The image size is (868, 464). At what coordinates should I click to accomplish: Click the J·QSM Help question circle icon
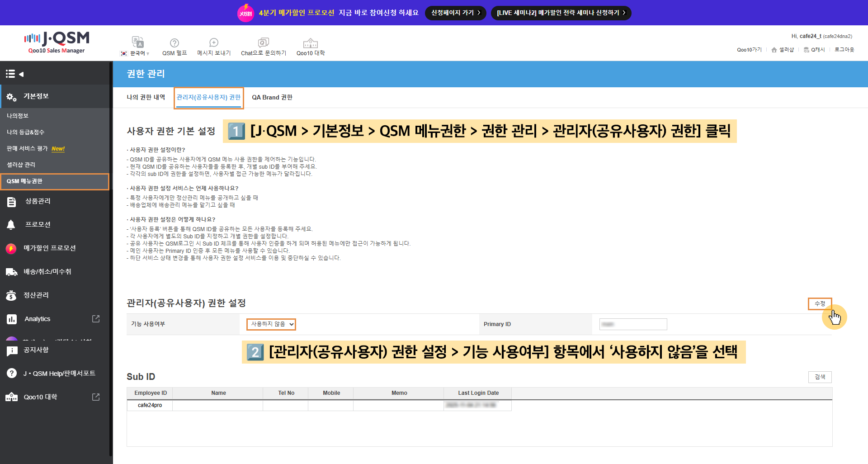coord(12,374)
